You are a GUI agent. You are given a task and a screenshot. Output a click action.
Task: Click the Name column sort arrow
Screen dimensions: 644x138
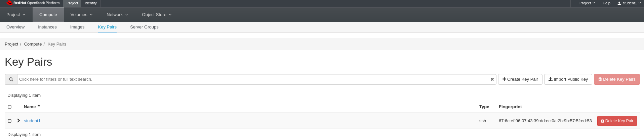point(39,106)
